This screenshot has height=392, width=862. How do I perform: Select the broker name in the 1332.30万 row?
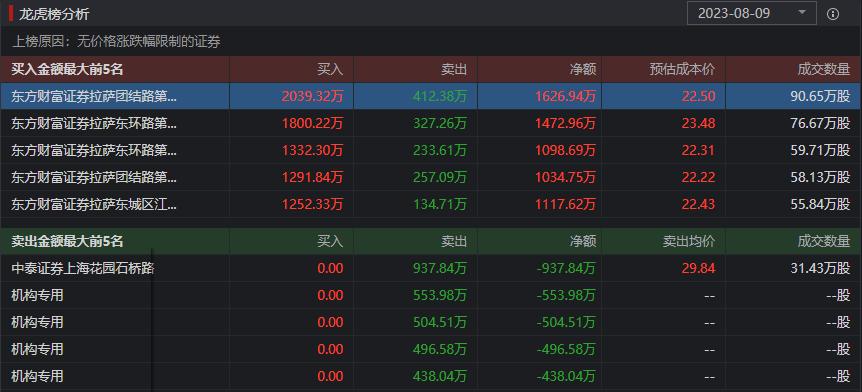94,150
